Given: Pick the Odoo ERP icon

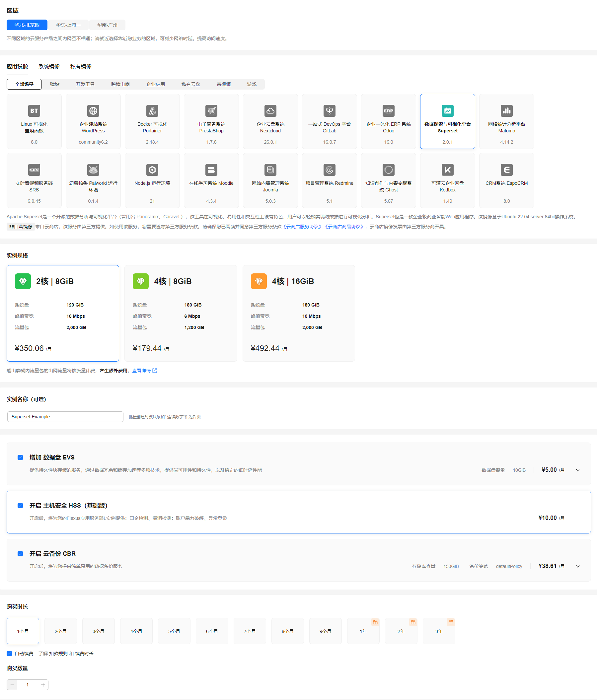Looking at the screenshot, I should 389,111.
